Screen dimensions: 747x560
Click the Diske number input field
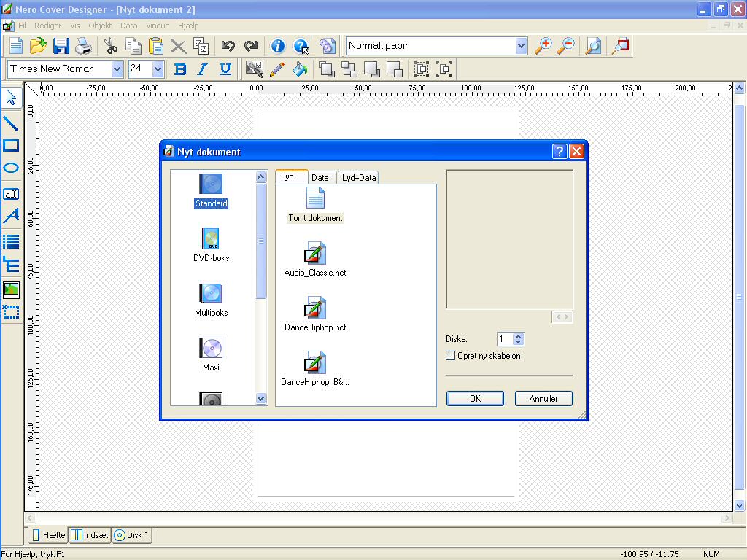[505, 339]
